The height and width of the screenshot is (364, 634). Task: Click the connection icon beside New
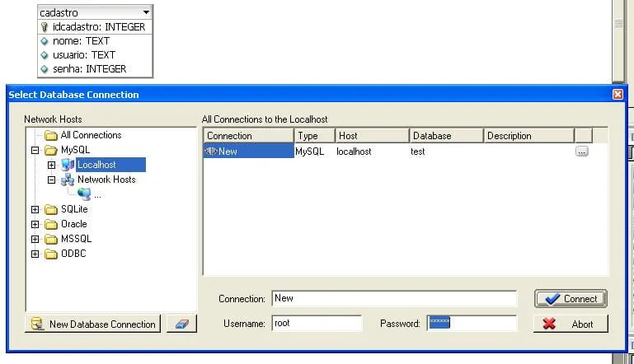[x=211, y=152]
